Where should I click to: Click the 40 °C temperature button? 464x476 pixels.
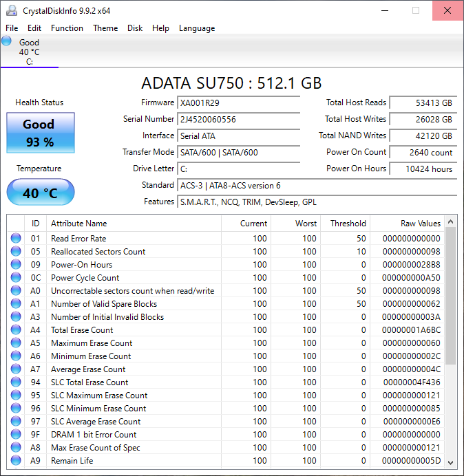(x=41, y=192)
